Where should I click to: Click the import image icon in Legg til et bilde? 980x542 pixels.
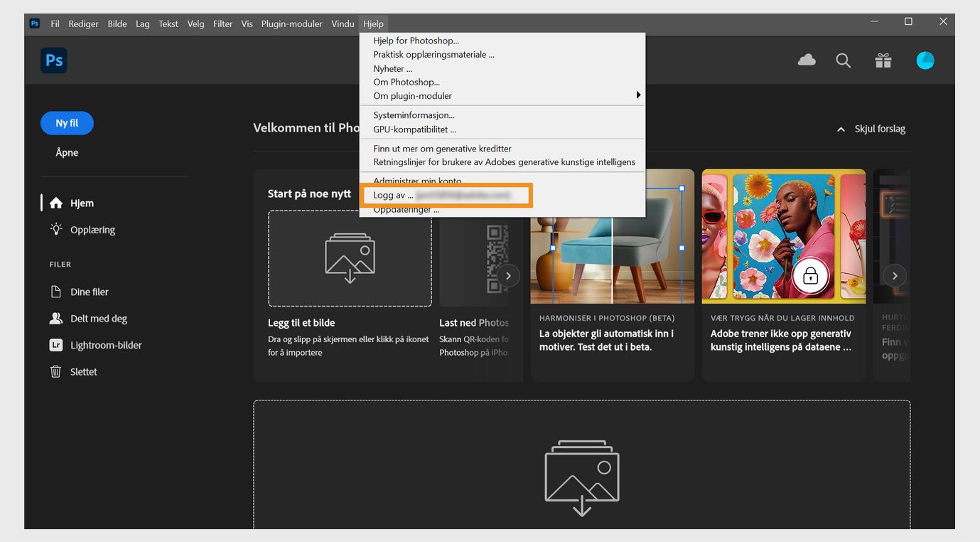coord(350,258)
